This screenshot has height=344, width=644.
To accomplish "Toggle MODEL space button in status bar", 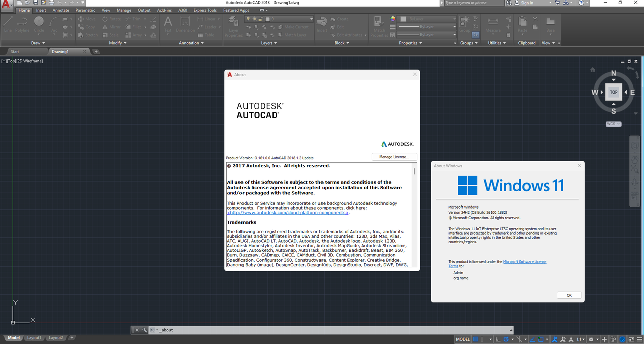I will coord(463,339).
